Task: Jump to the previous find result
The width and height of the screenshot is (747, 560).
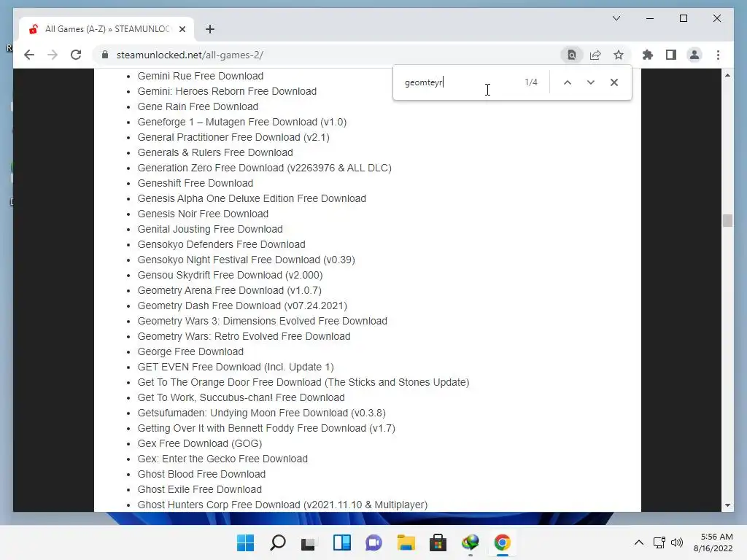Action: point(568,82)
